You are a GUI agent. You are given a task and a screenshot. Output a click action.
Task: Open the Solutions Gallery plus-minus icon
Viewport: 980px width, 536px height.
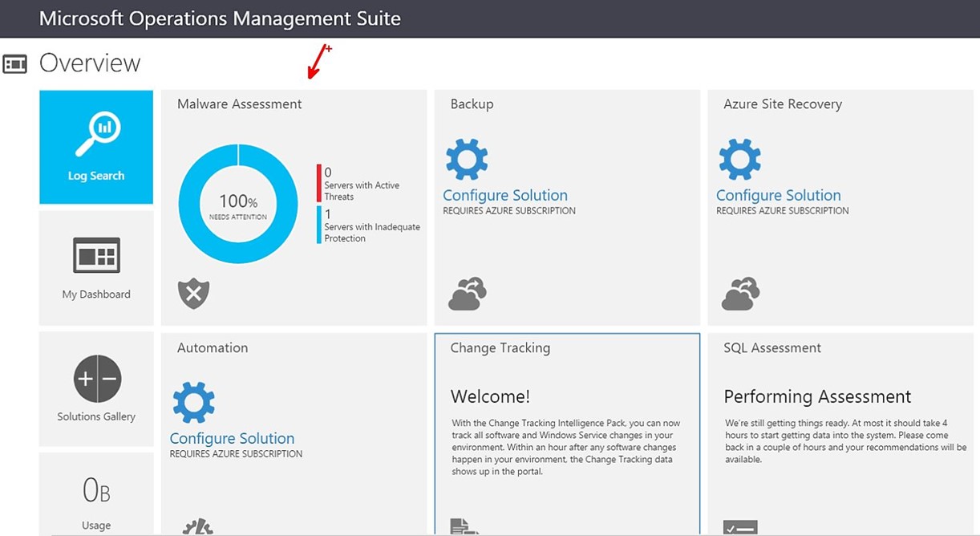[x=97, y=378]
